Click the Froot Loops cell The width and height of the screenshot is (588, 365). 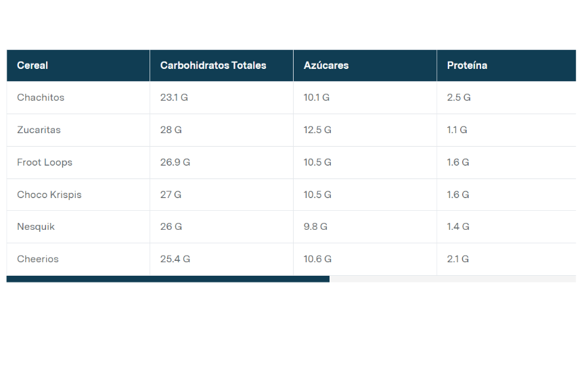pos(45,162)
